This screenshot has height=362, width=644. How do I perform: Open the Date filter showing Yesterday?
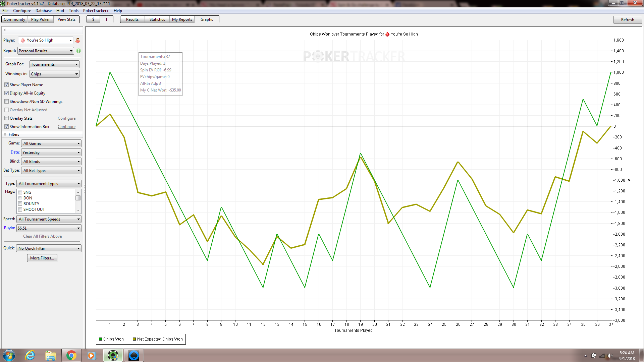point(51,153)
